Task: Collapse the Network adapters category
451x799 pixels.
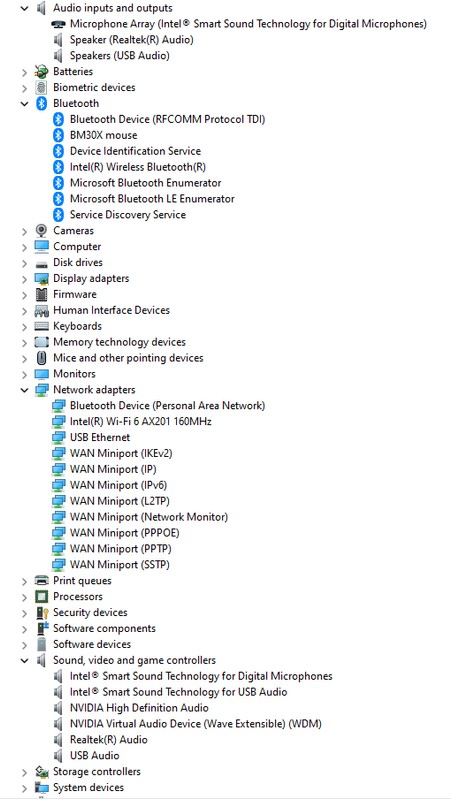Action: 24,390
